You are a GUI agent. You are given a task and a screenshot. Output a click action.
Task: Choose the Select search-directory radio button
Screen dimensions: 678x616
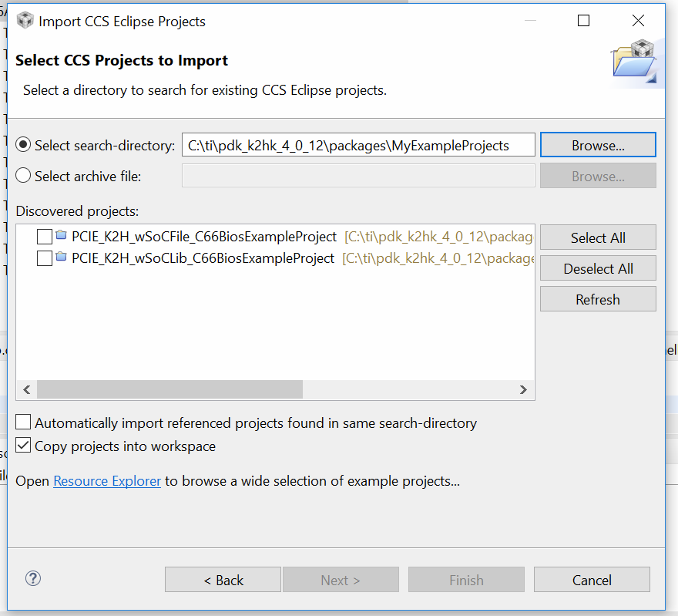[x=23, y=145]
